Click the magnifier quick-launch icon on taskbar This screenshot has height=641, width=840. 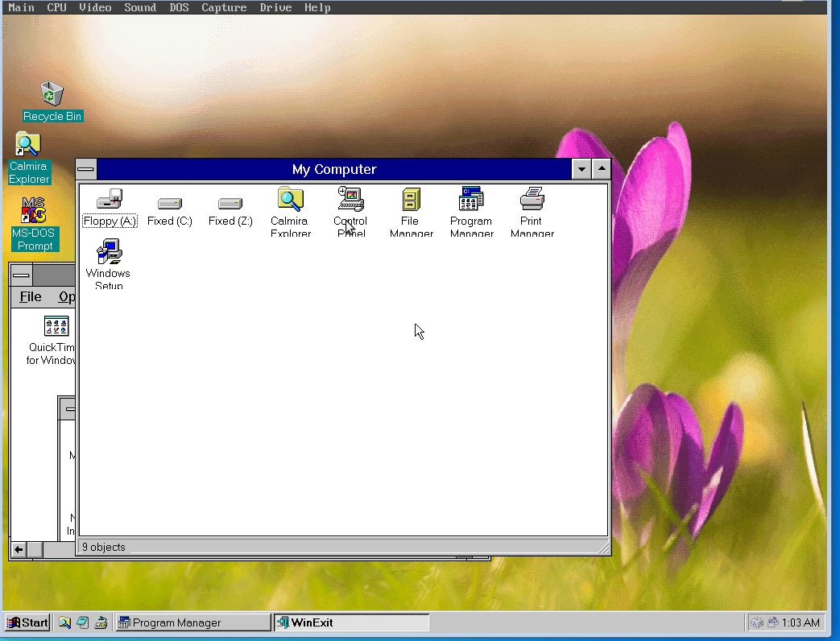pos(64,622)
